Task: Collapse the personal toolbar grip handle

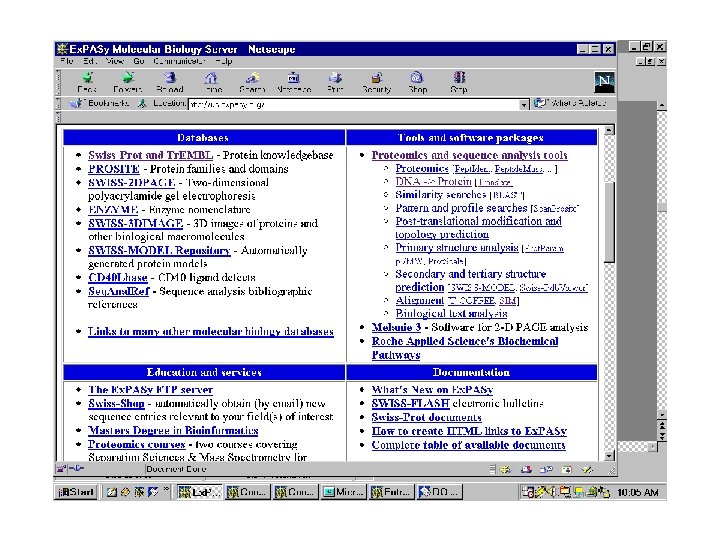Action: [x=58, y=117]
